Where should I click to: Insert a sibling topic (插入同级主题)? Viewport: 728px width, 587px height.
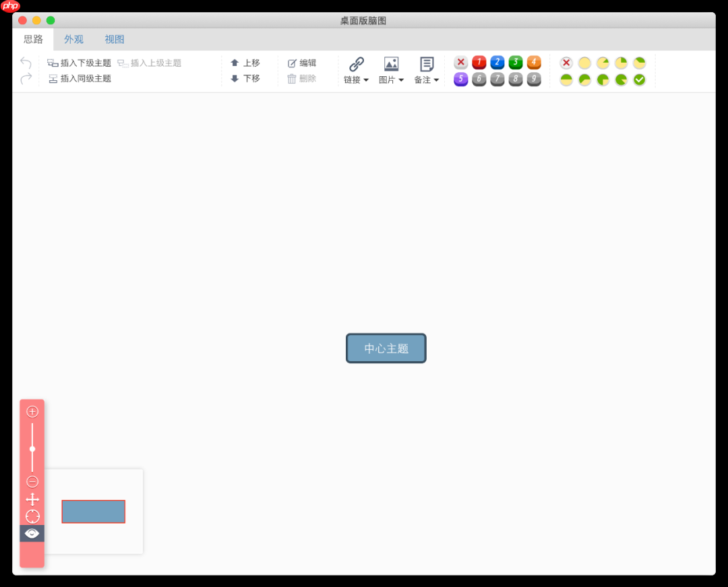click(x=80, y=78)
